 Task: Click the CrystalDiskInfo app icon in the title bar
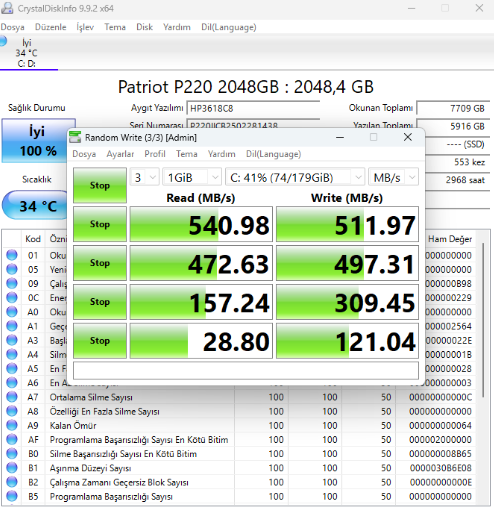(7, 8)
